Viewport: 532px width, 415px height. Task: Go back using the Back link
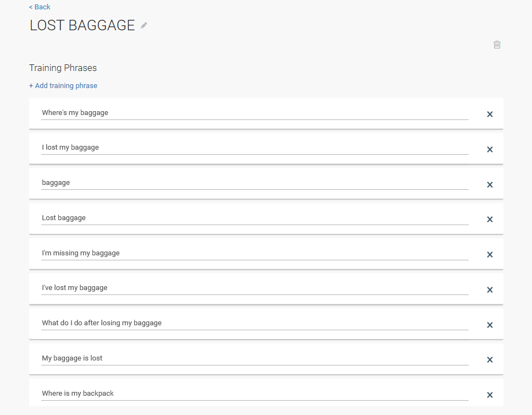point(40,7)
